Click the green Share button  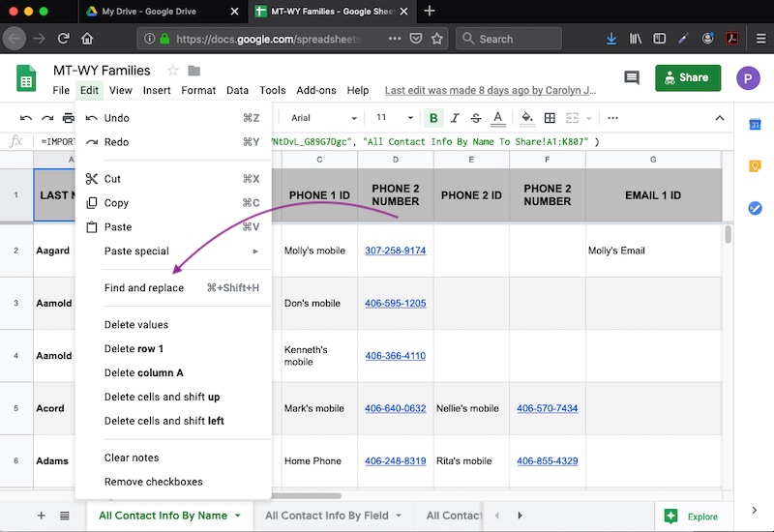point(688,78)
